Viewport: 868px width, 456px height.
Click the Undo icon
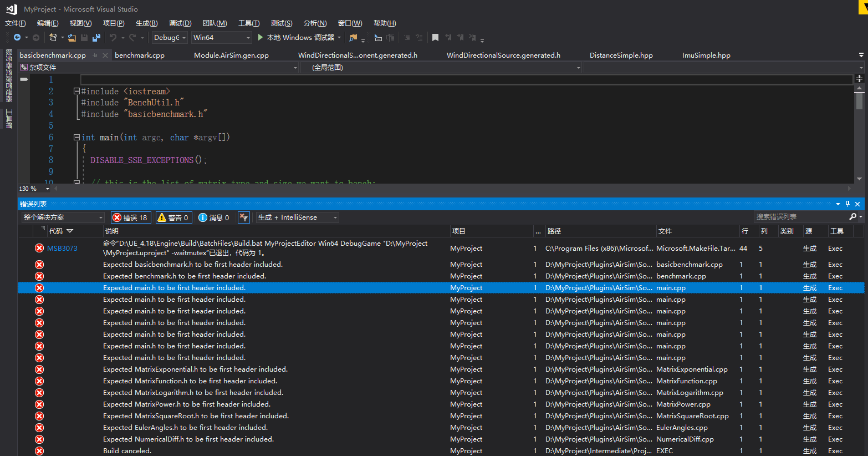pyautogui.click(x=113, y=38)
